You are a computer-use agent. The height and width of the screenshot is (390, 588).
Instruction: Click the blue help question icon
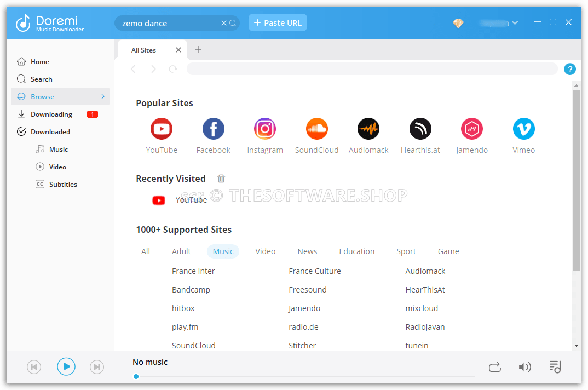point(569,69)
